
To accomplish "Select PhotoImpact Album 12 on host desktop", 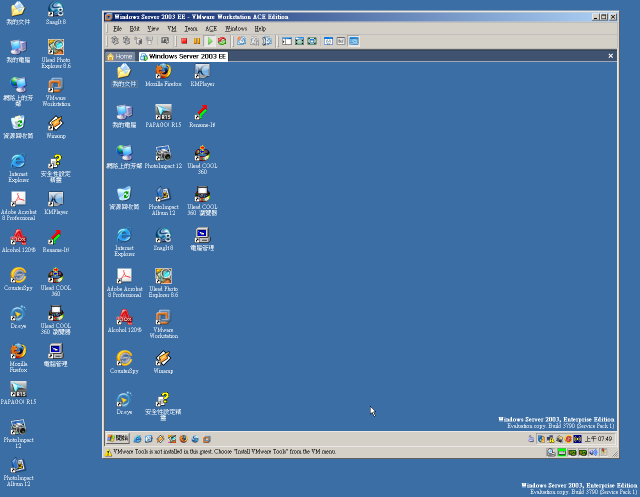I will pyautogui.click(x=18, y=472).
